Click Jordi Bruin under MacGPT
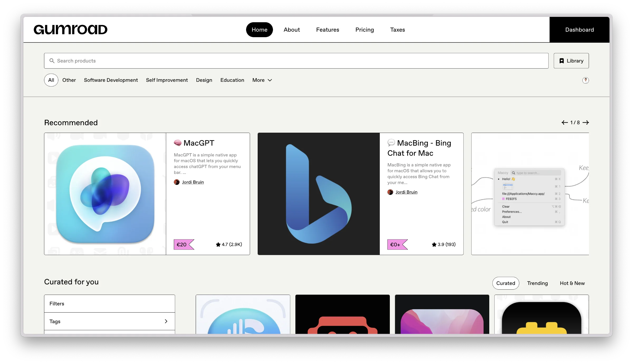 click(193, 182)
